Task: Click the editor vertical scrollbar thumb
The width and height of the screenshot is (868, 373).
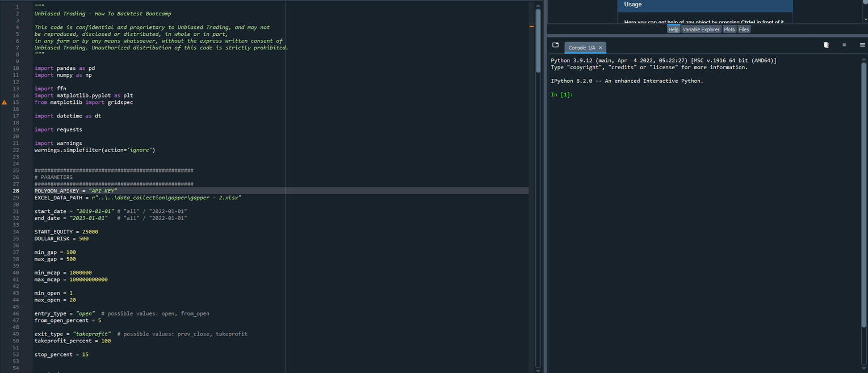Action: [538, 40]
